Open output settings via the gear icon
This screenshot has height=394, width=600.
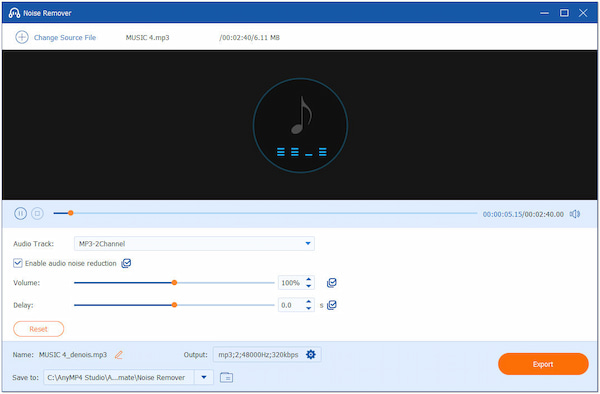click(x=311, y=355)
